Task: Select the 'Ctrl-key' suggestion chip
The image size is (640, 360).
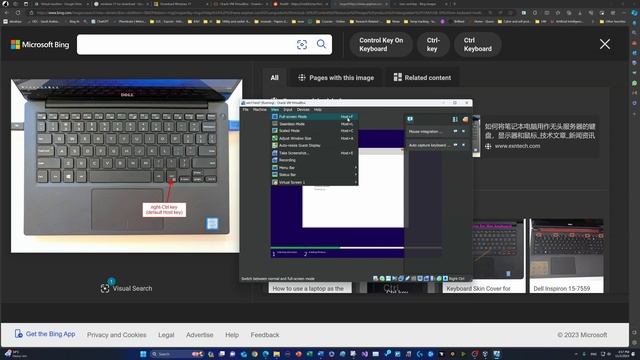Action: click(x=433, y=44)
